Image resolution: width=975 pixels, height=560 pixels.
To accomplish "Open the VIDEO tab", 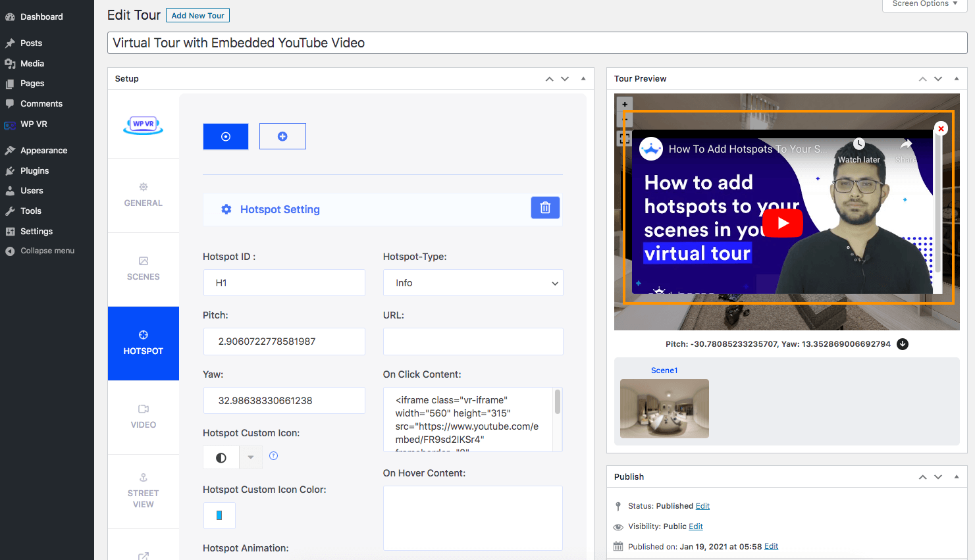I will [x=144, y=417].
